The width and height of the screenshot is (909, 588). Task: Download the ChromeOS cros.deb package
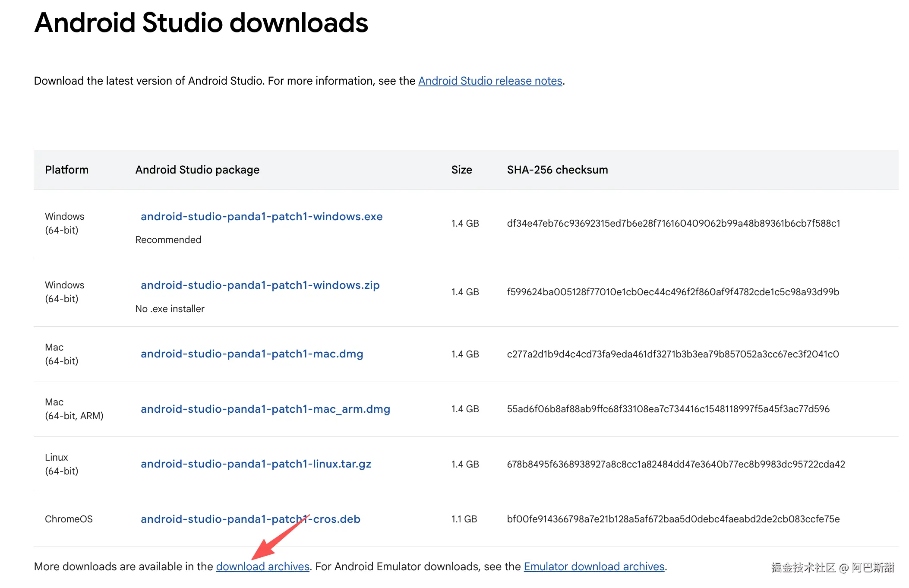click(x=250, y=519)
